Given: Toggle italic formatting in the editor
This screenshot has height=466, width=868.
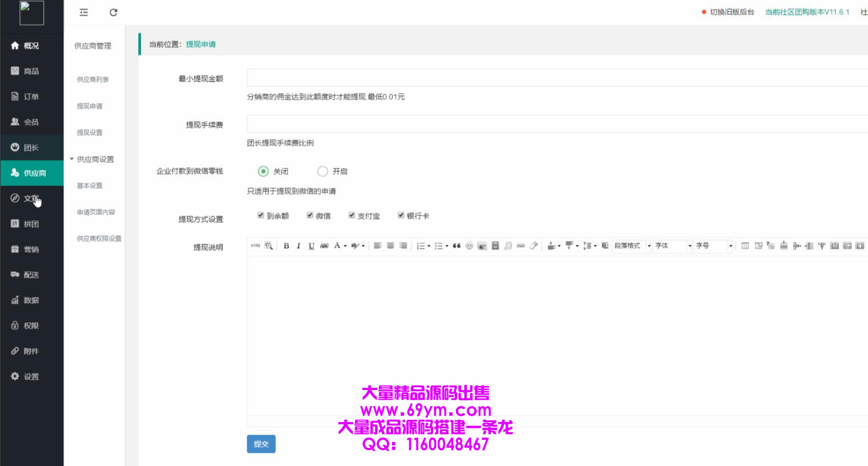Looking at the screenshot, I should tap(298, 246).
